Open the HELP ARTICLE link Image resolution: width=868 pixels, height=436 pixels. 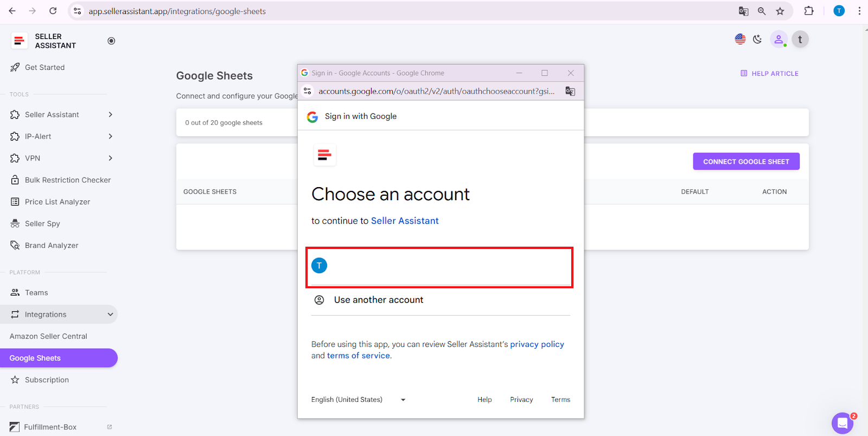[x=769, y=73]
